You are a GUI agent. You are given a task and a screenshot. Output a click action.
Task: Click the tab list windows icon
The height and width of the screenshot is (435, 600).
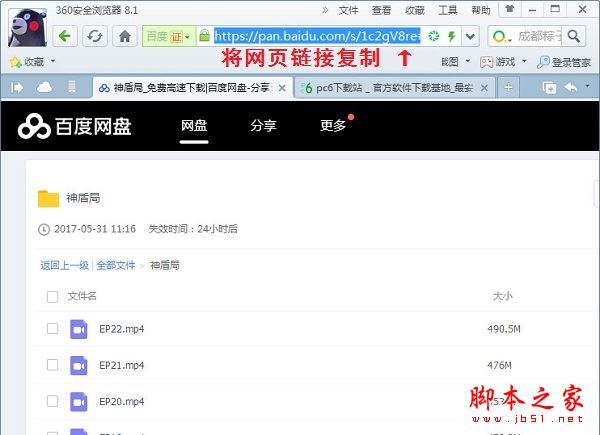549,88
